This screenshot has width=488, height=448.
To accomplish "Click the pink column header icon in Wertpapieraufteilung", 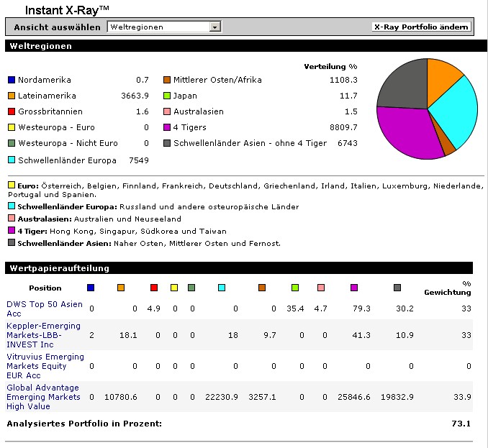I will [321, 288].
